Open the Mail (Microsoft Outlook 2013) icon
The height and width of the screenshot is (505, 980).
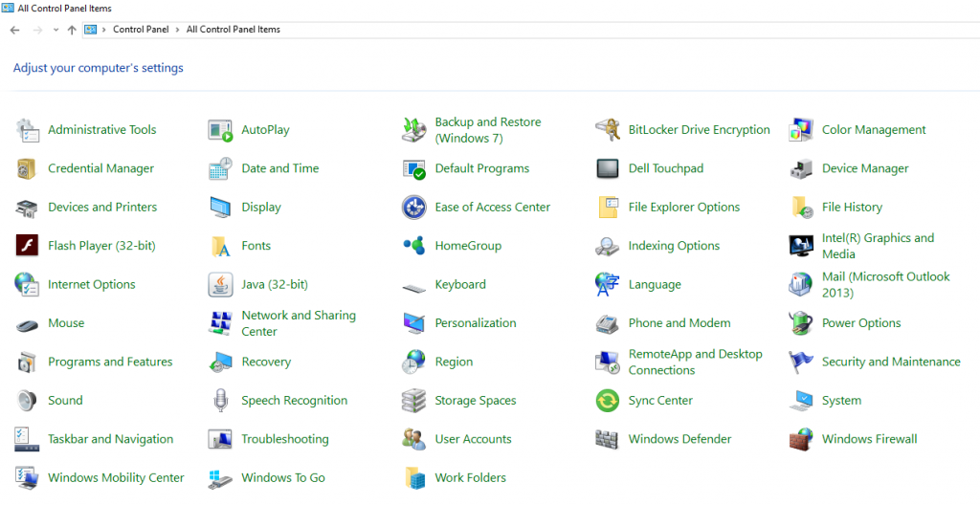pyautogui.click(x=801, y=285)
